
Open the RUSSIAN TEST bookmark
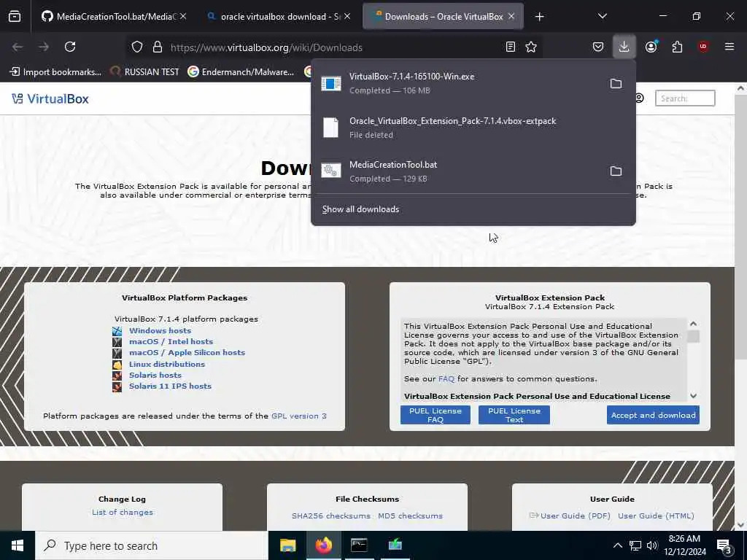pyautogui.click(x=145, y=72)
